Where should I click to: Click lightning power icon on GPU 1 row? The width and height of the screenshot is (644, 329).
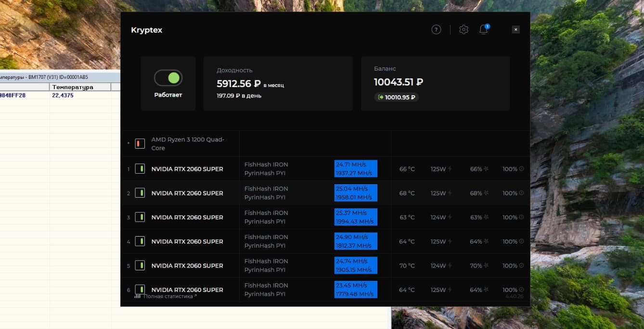click(x=450, y=169)
